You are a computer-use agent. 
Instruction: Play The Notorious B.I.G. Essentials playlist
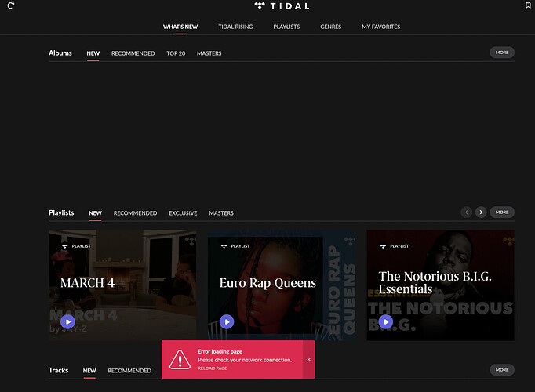point(385,321)
